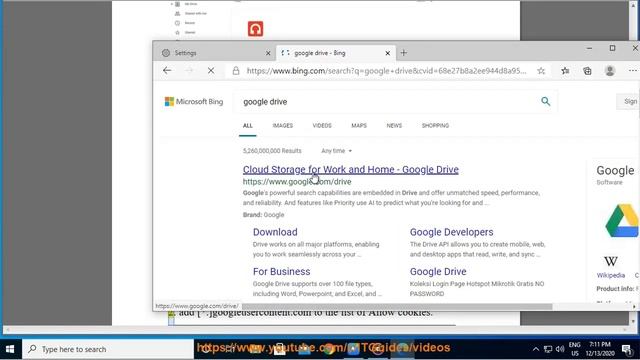Click the browser address bar URL
Image resolution: width=640 pixels, height=360 pixels.
pyautogui.click(x=386, y=71)
